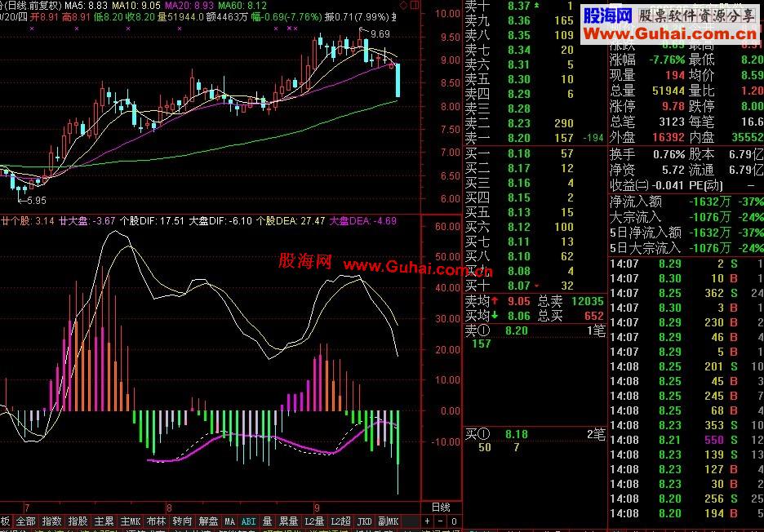Switch to the MA indicator tab
The height and width of the screenshot is (532, 764).
click(229, 521)
